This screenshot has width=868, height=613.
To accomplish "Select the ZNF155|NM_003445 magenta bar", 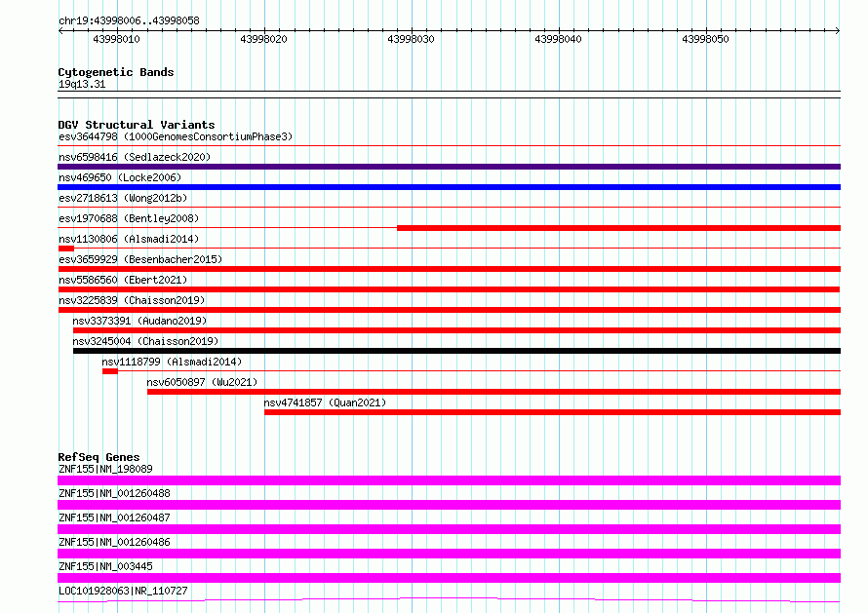I will pyautogui.click(x=449, y=578).
